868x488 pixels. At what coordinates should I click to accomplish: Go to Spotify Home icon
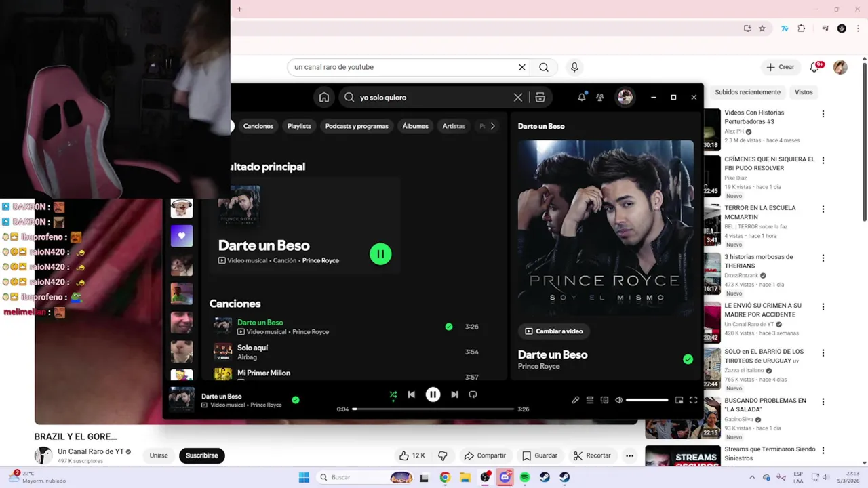click(x=324, y=97)
